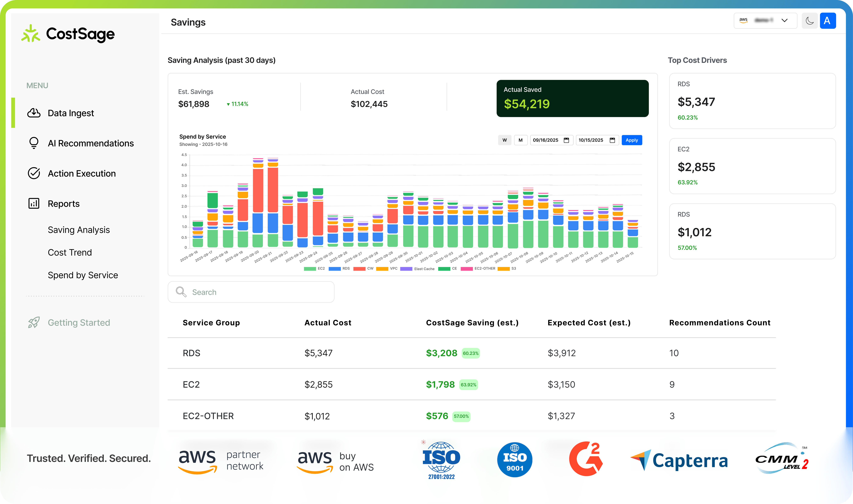Click the user avatar A icon
Screen dimensions: 853x504
tap(827, 21)
